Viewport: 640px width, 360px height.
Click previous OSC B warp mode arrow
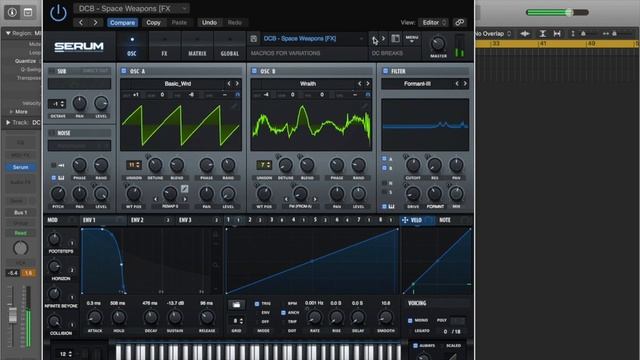tap(286, 199)
